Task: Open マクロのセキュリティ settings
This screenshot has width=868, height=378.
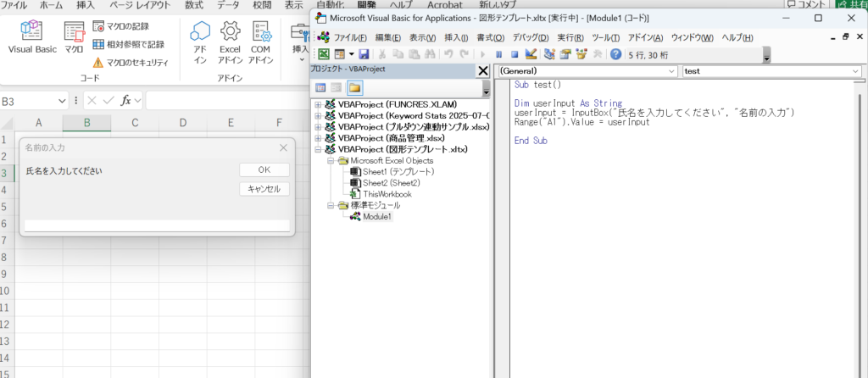Action: [130, 63]
